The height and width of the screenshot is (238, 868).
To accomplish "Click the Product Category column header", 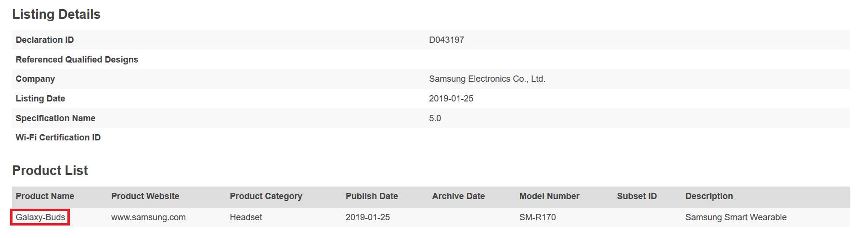I will tap(266, 196).
